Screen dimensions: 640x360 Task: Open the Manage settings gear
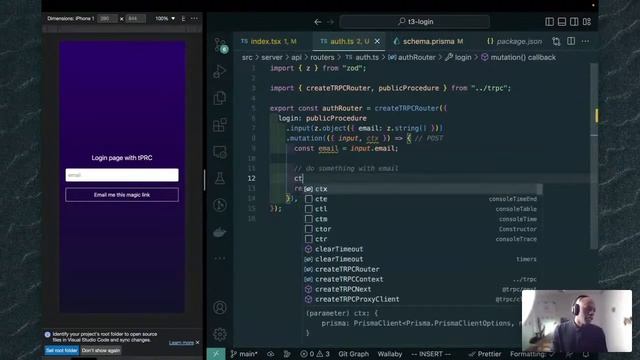220,334
